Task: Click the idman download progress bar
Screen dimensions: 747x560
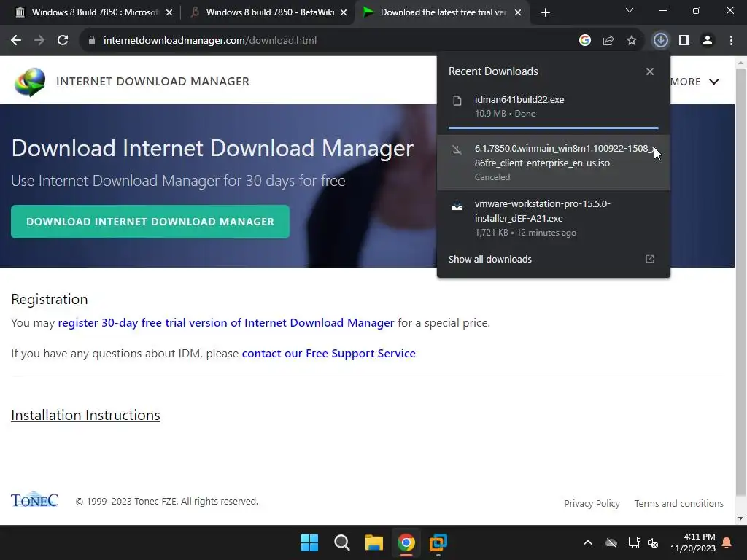Action: [x=554, y=128]
